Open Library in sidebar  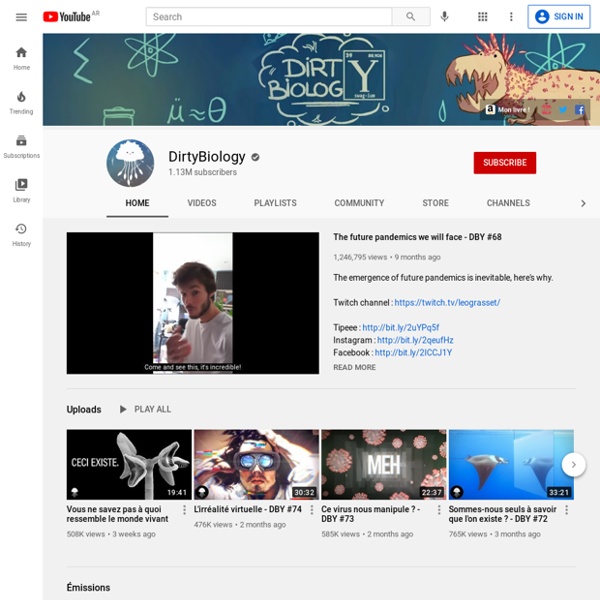click(x=21, y=191)
